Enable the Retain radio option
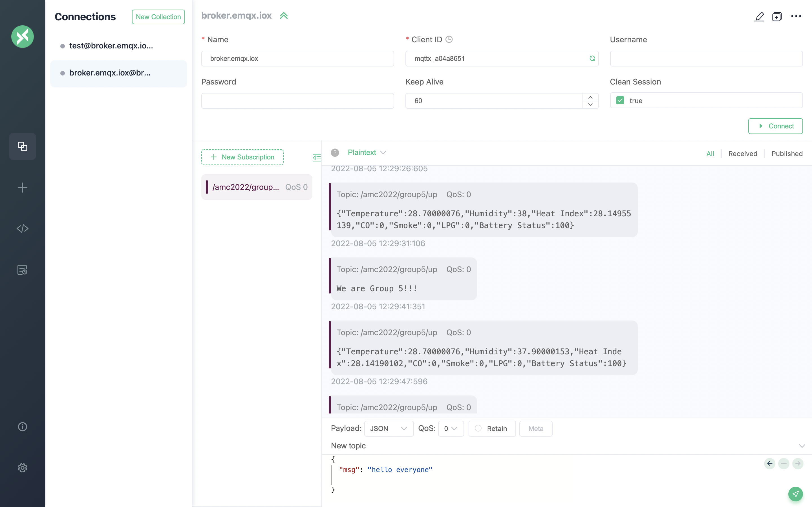The height and width of the screenshot is (507, 812). pos(478,428)
